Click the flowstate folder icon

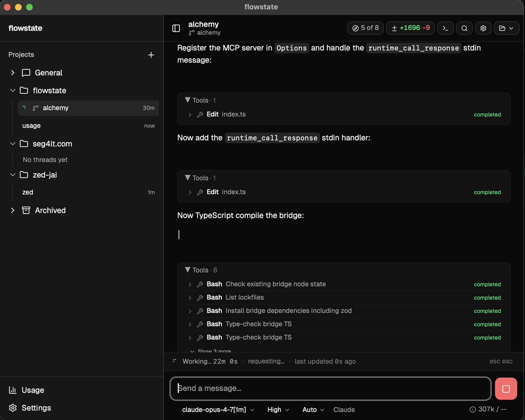(24, 90)
